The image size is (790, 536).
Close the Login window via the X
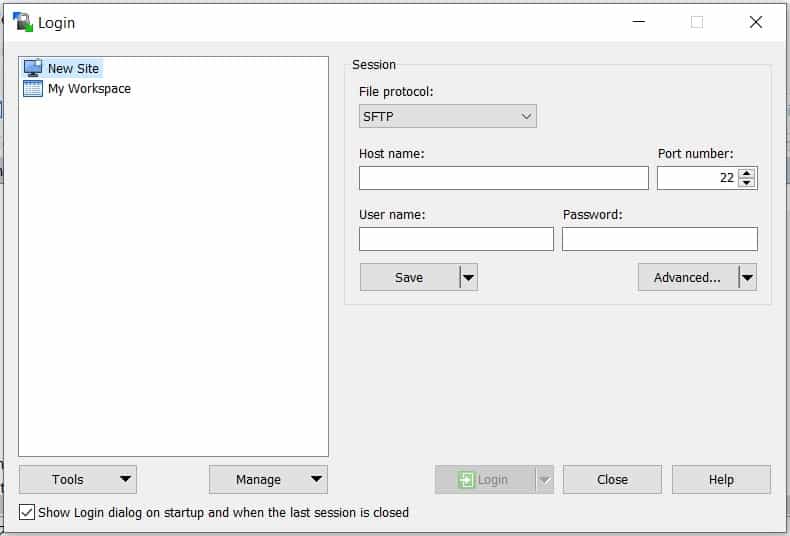tap(755, 22)
